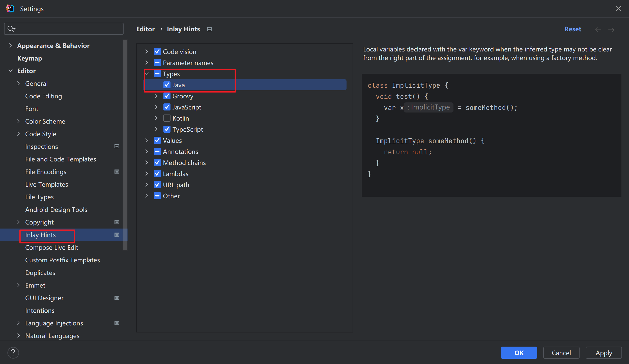Disable the Kotlin type hints checkbox
Screen dimensions: 629x364
(x=166, y=118)
